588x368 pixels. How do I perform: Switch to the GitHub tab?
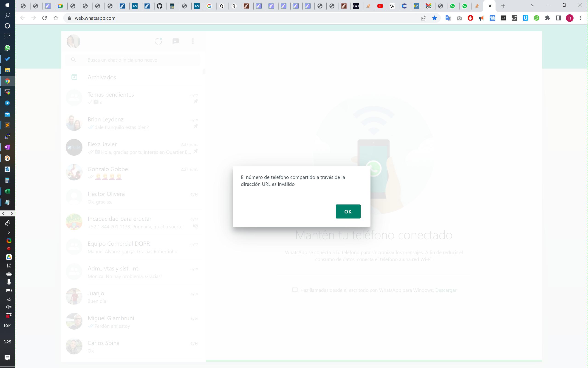click(160, 6)
